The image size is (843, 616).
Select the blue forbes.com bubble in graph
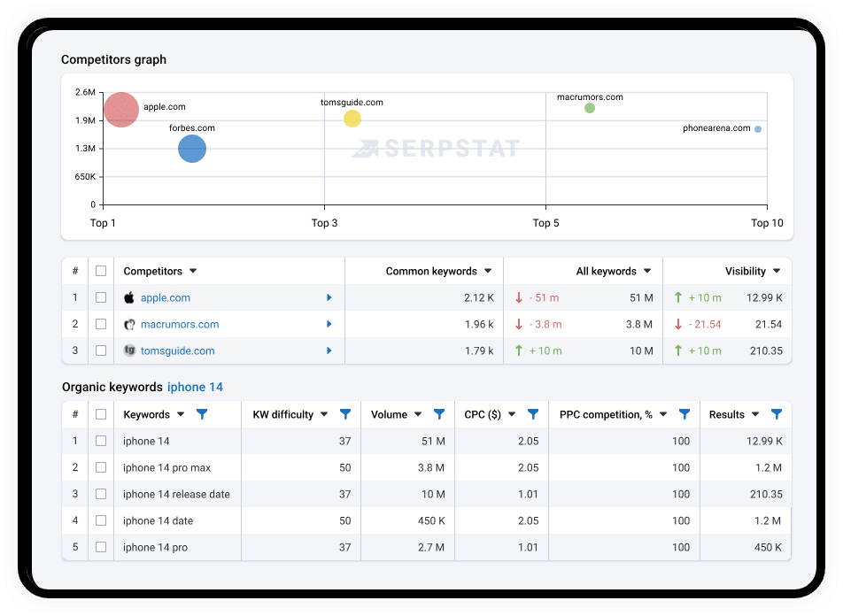[x=192, y=149]
